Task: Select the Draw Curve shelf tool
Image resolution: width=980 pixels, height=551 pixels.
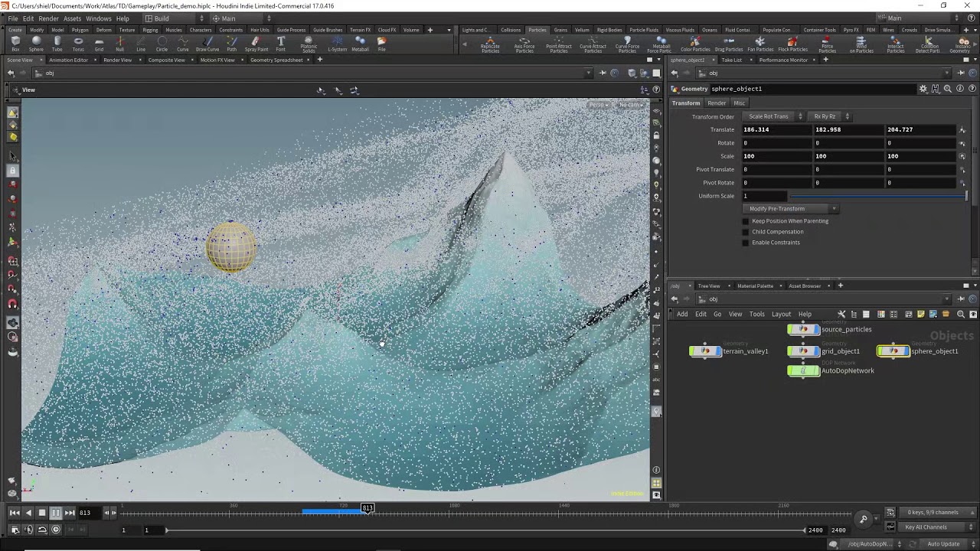Action: [207, 44]
